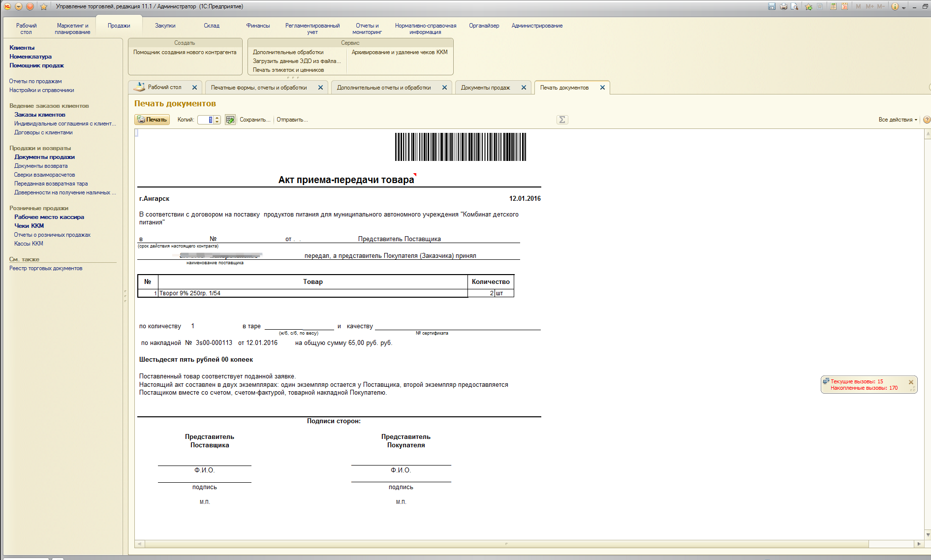Open Документы продажи link in sidebar

(44, 157)
